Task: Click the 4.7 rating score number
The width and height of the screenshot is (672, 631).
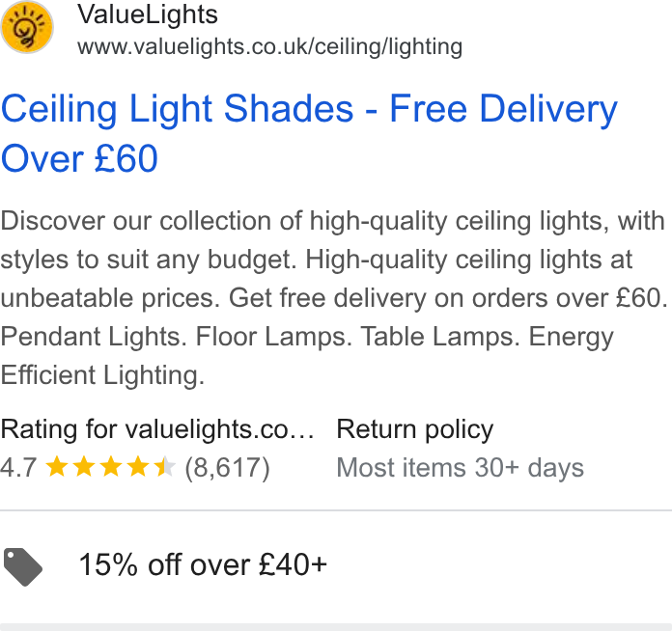Action: 18,467
